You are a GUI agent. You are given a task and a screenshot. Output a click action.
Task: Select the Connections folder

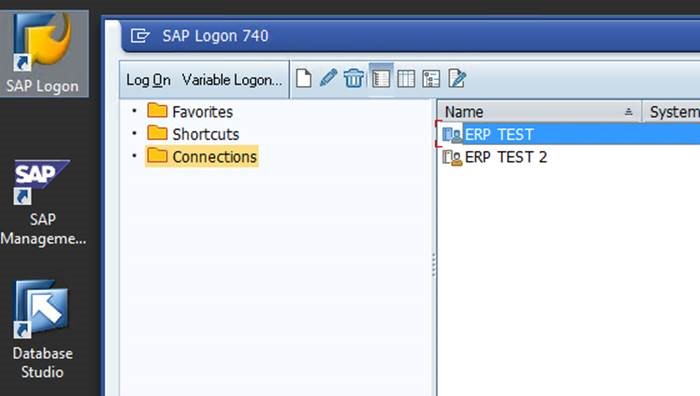[x=202, y=156]
